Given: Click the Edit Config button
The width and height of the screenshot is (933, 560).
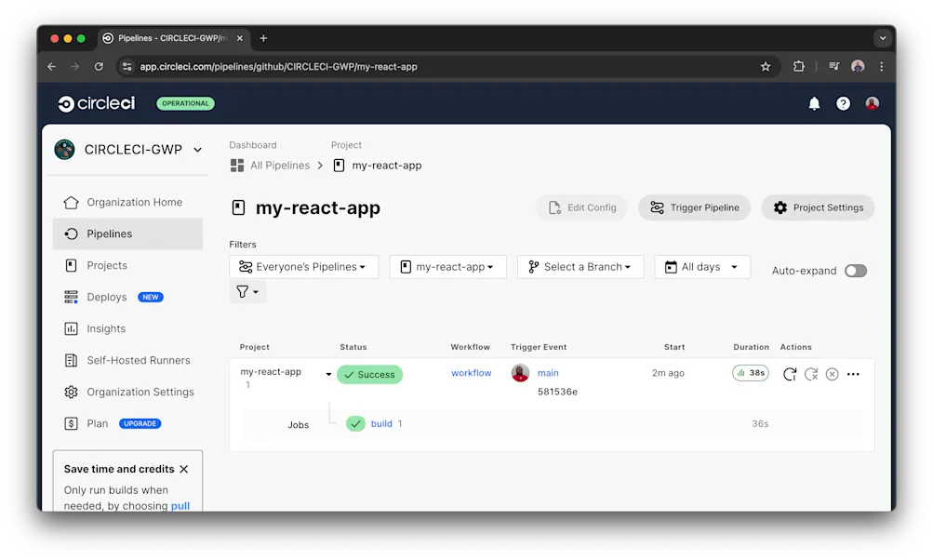Looking at the screenshot, I should point(582,207).
